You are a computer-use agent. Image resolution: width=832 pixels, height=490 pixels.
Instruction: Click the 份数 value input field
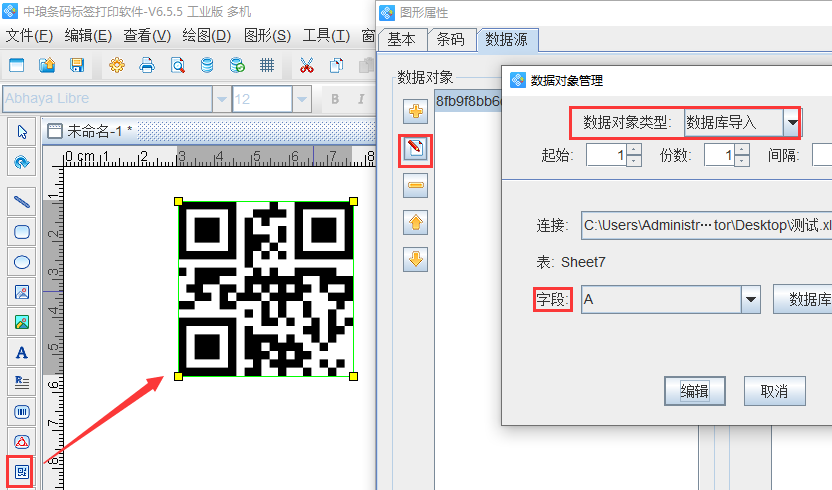coord(720,156)
